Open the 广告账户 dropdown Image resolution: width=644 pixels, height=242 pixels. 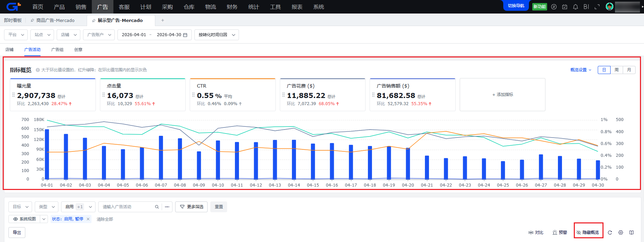(x=99, y=35)
